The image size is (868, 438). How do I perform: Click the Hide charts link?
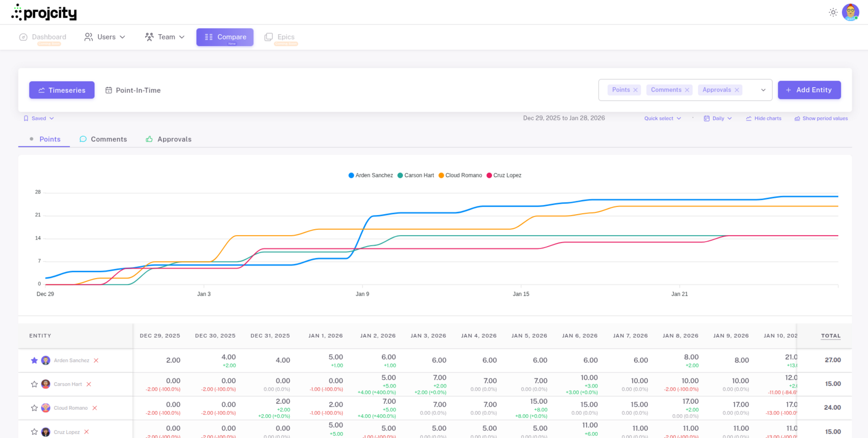click(763, 118)
